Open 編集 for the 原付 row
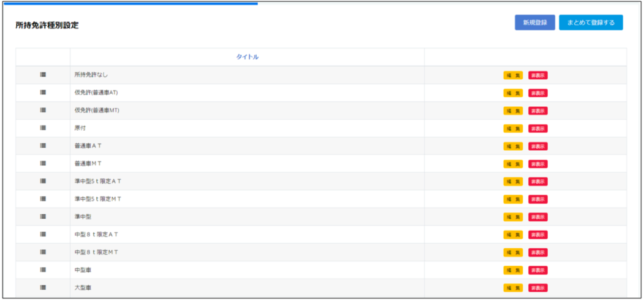The height and width of the screenshot is (301, 644). click(513, 128)
